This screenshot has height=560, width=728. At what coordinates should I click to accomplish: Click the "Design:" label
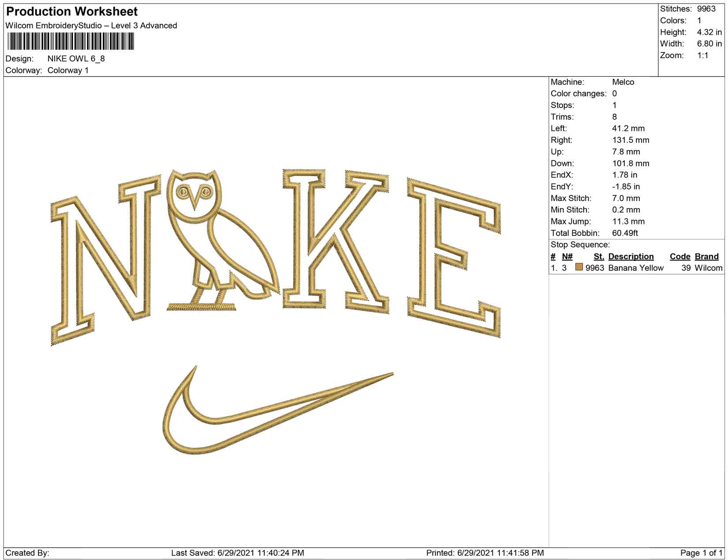coord(19,59)
